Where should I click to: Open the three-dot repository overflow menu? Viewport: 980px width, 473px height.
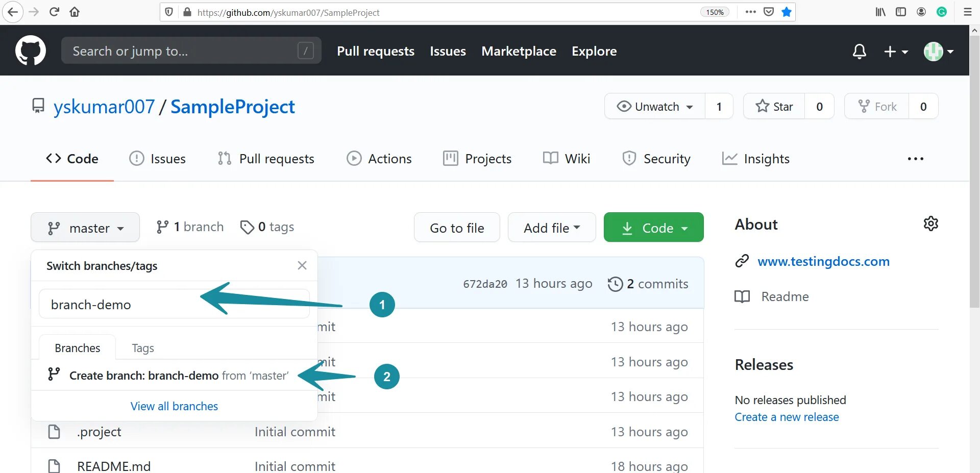pyautogui.click(x=915, y=159)
